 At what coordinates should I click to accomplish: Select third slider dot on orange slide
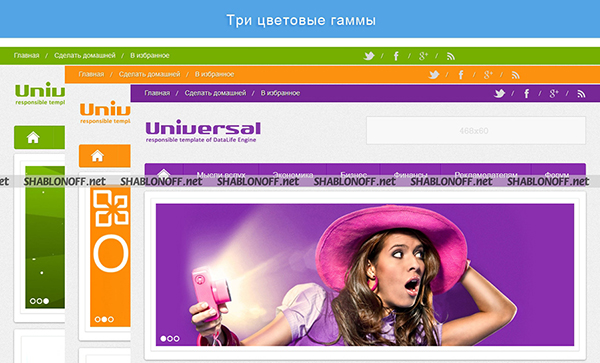(x=111, y=319)
